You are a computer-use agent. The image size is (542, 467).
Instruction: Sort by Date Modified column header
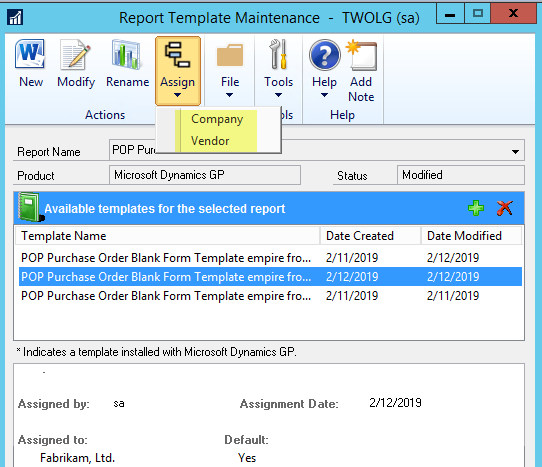tap(471, 236)
